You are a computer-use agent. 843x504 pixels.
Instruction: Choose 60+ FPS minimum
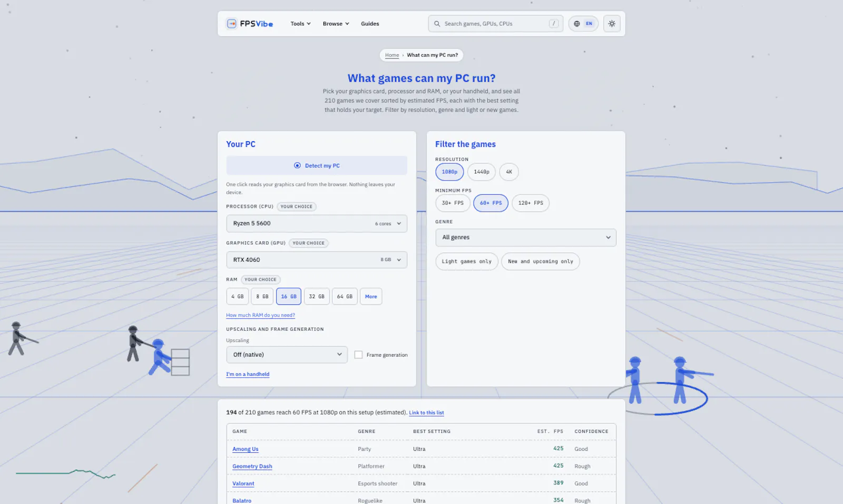click(x=491, y=203)
